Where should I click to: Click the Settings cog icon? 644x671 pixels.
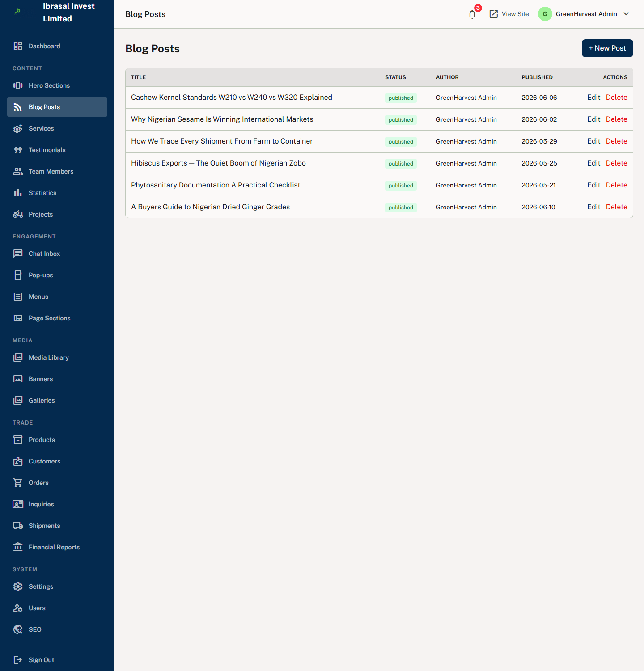pyautogui.click(x=18, y=586)
